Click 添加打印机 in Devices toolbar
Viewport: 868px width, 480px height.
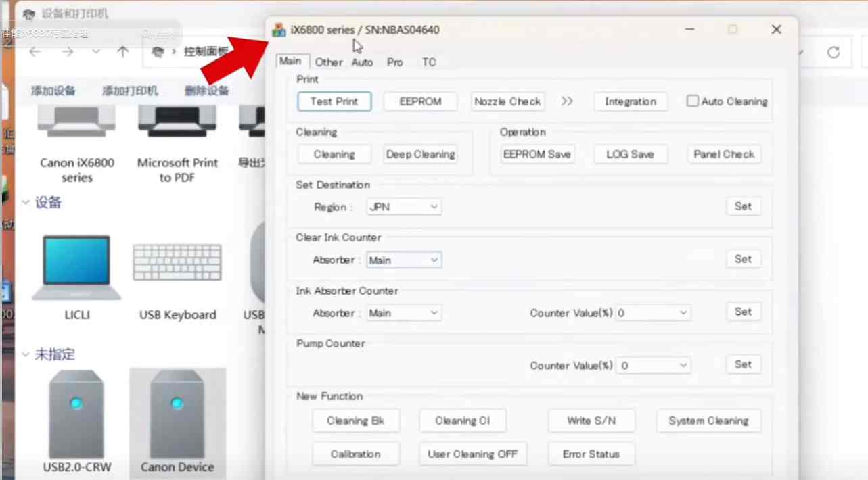click(x=130, y=91)
